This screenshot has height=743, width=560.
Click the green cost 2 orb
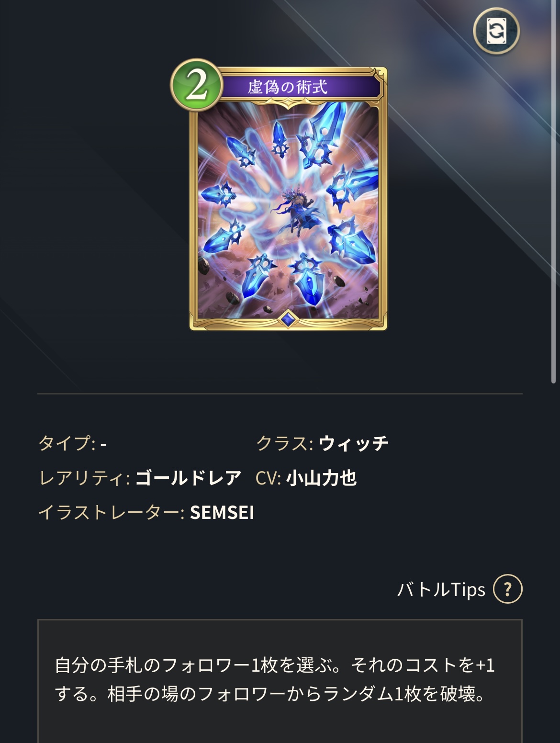196,85
